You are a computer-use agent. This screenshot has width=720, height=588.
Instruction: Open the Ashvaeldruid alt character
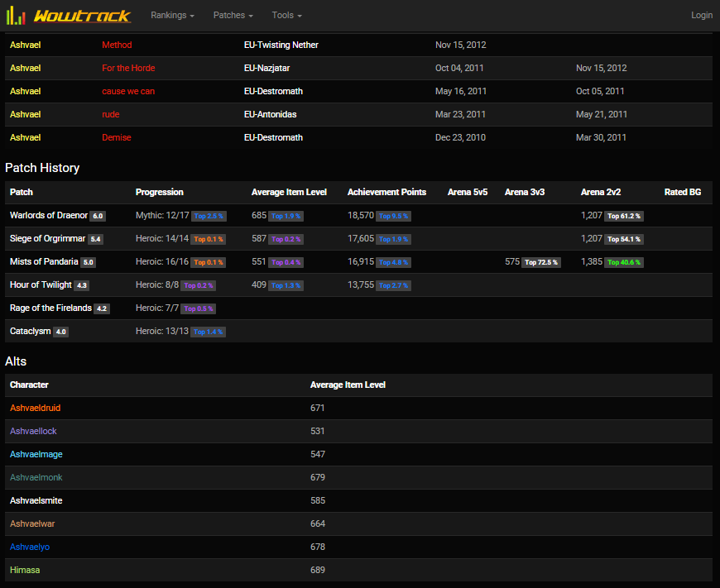[35, 408]
